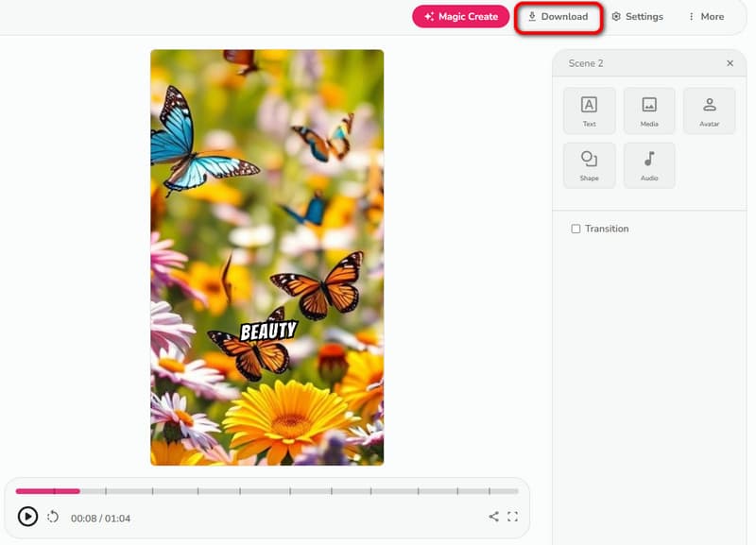756x545 pixels.
Task: Open the Settings menu
Action: (x=637, y=16)
